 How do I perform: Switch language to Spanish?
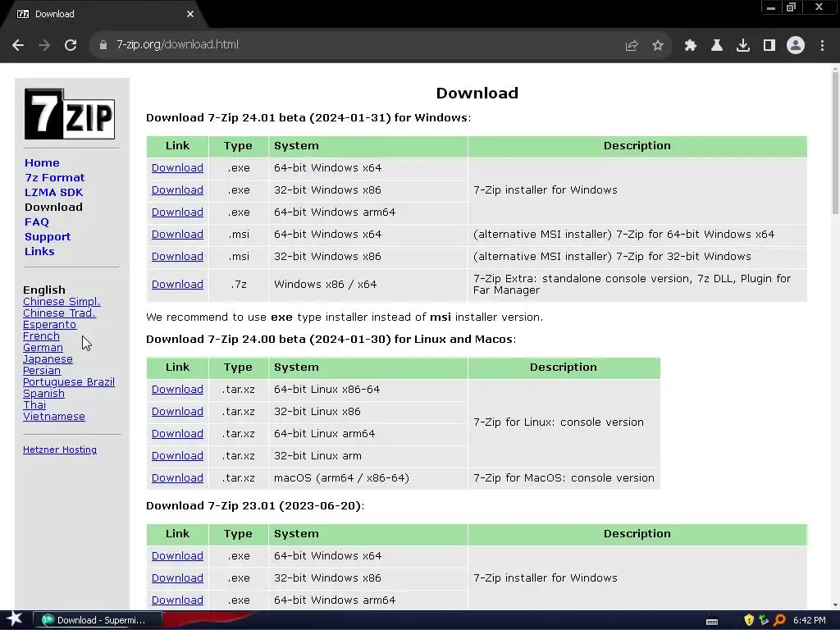(44, 394)
